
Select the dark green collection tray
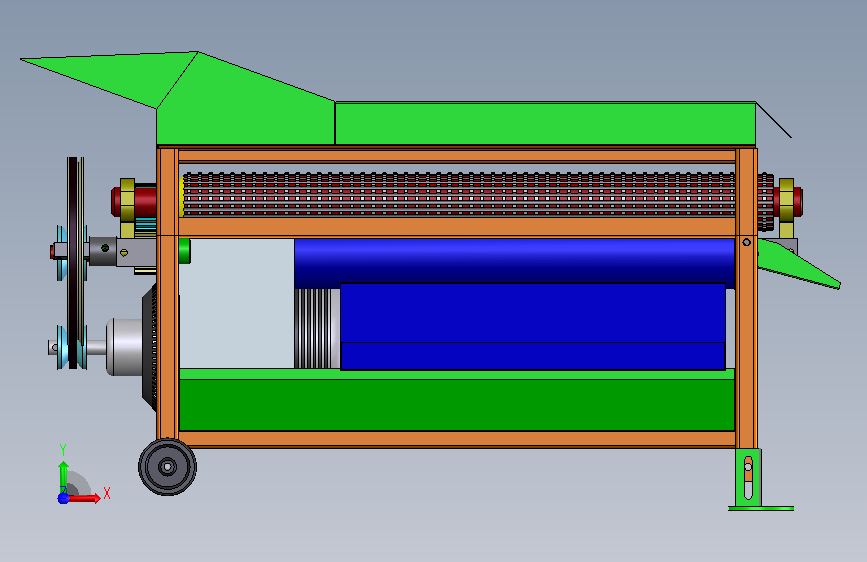[x=457, y=404]
